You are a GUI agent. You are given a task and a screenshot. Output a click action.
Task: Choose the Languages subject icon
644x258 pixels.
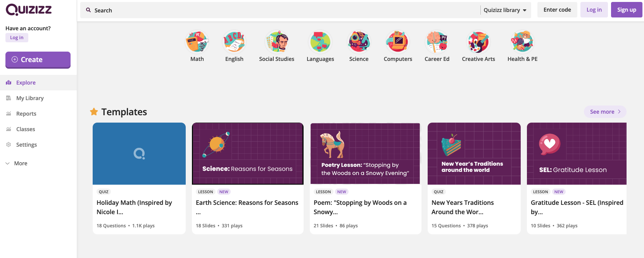[320, 42]
